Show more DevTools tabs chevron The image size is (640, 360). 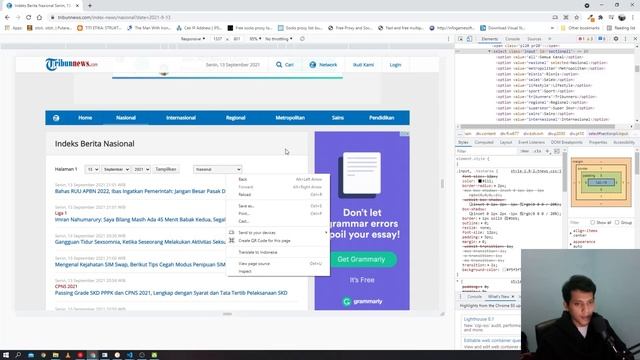pos(549,39)
